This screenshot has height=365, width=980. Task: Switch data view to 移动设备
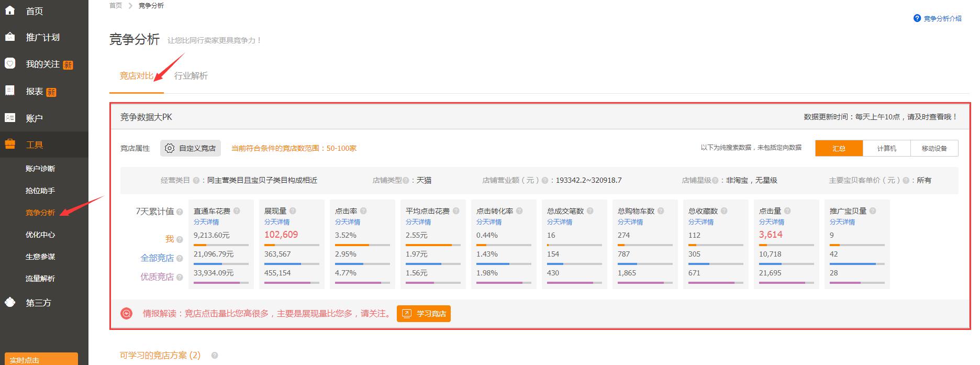(x=934, y=148)
